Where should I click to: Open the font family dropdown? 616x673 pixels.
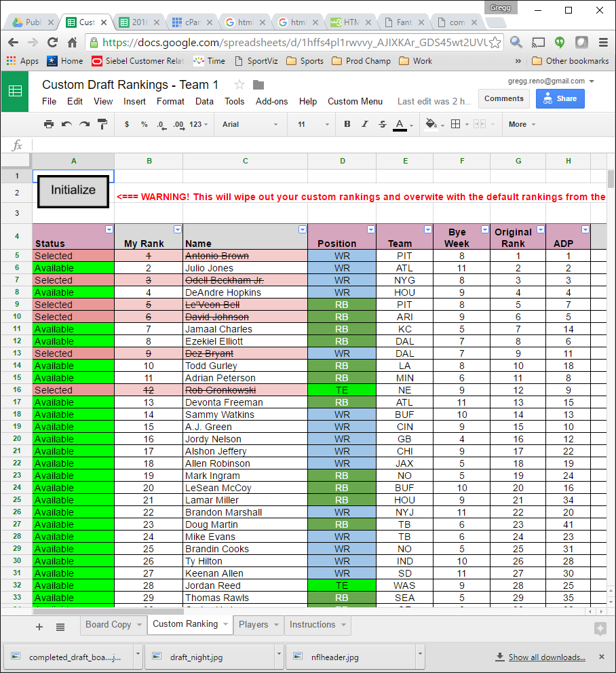pyautogui.click(x=250, y=124)
